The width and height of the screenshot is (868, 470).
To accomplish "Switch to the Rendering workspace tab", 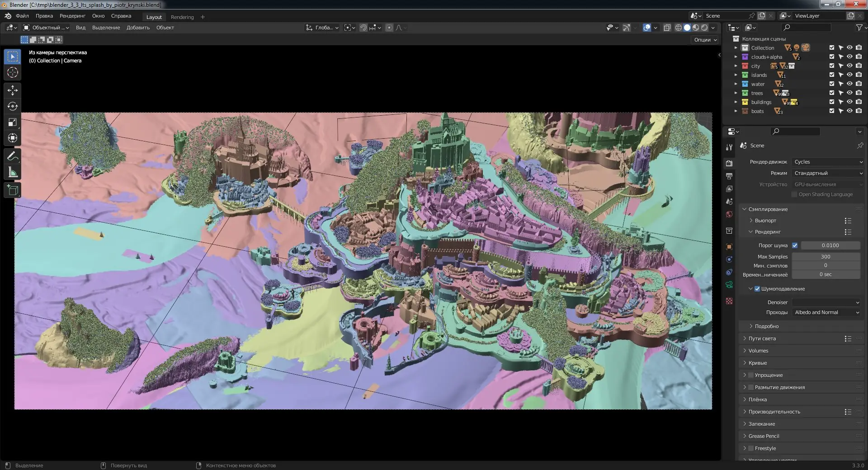I will (182, 17).
